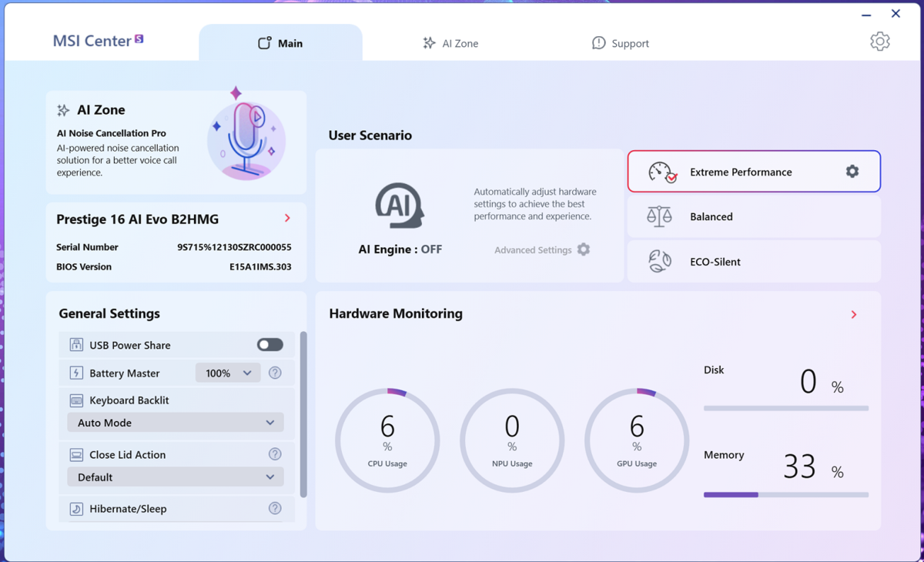
Task: Switch to the Support tab
Action: pyautogui.click(x=621, y=43)
